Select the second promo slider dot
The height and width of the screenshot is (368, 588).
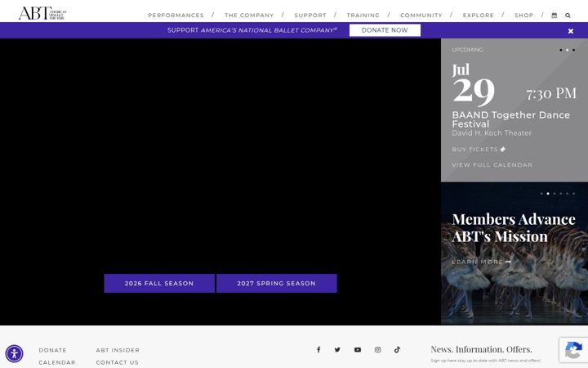click(548, 194)
